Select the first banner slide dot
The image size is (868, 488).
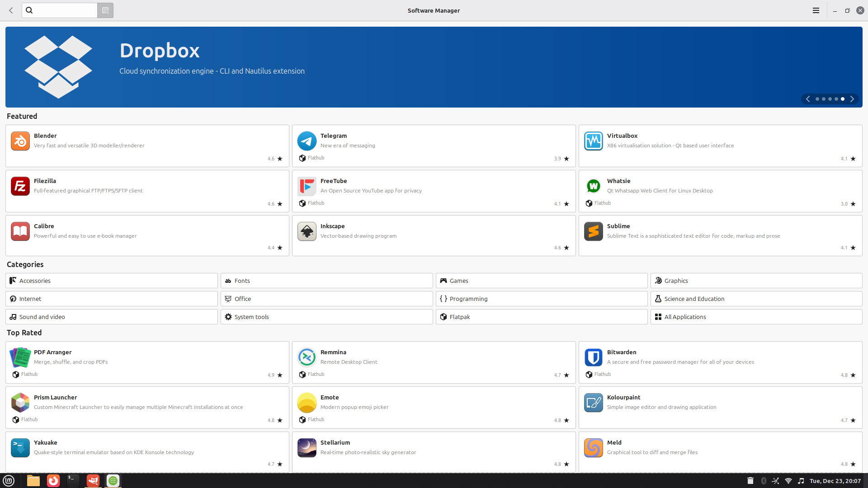click(817, 99)
